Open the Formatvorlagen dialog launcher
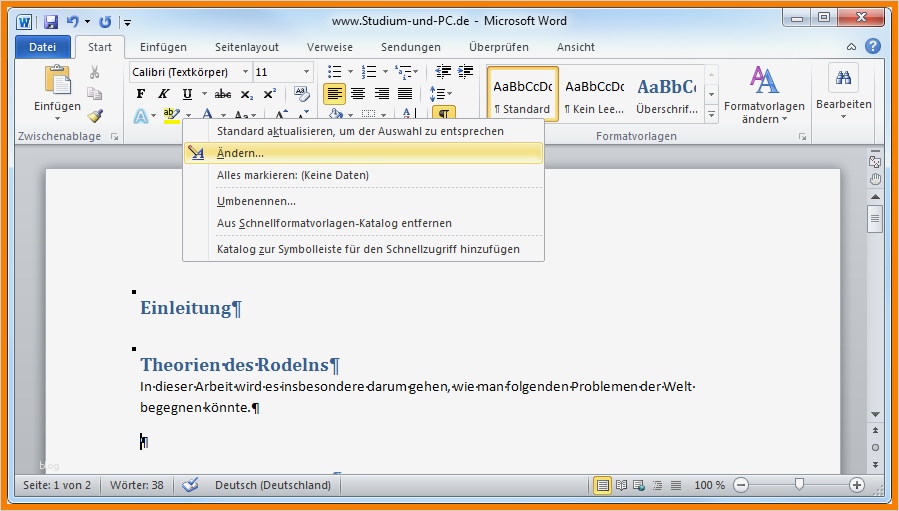The image size is (899, 511). (x=802, y=136)
